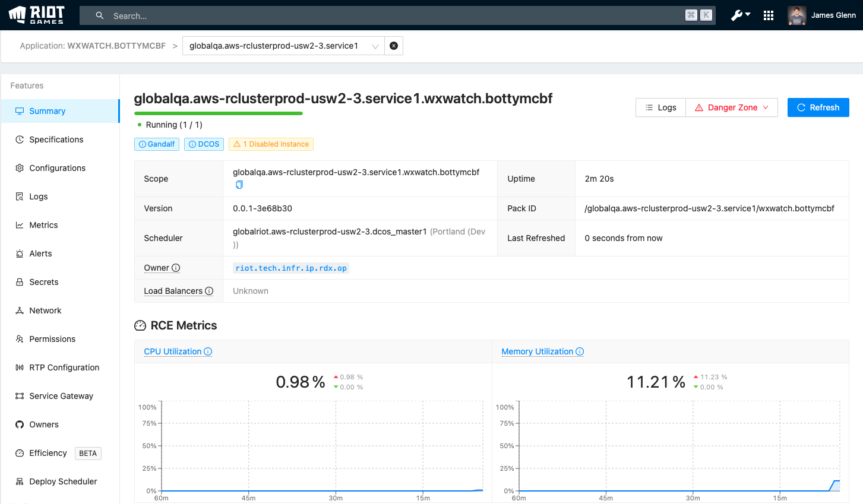Click the 1 Disabled Instance tag
Image resolution: width=863 pixels, height=504 pixels.
(271, 144)
